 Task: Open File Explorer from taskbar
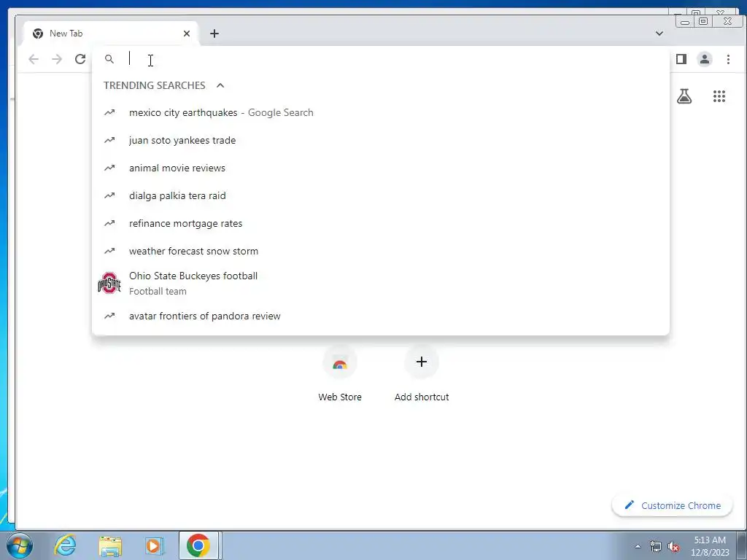(110, 545)
